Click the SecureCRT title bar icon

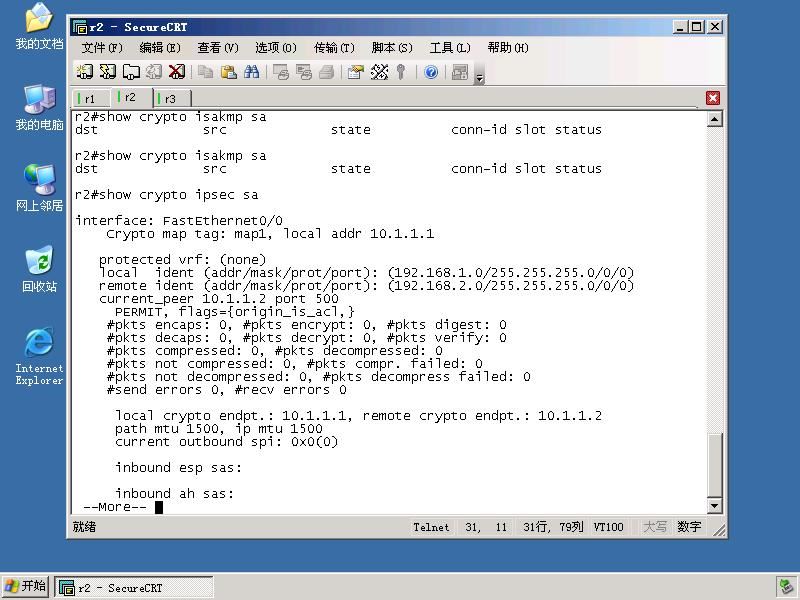point(80,27)
